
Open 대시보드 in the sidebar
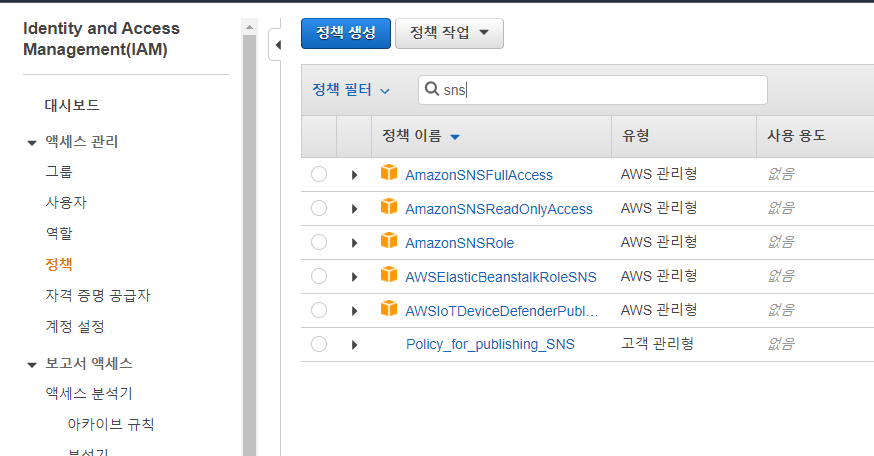[x=72, y=105]
